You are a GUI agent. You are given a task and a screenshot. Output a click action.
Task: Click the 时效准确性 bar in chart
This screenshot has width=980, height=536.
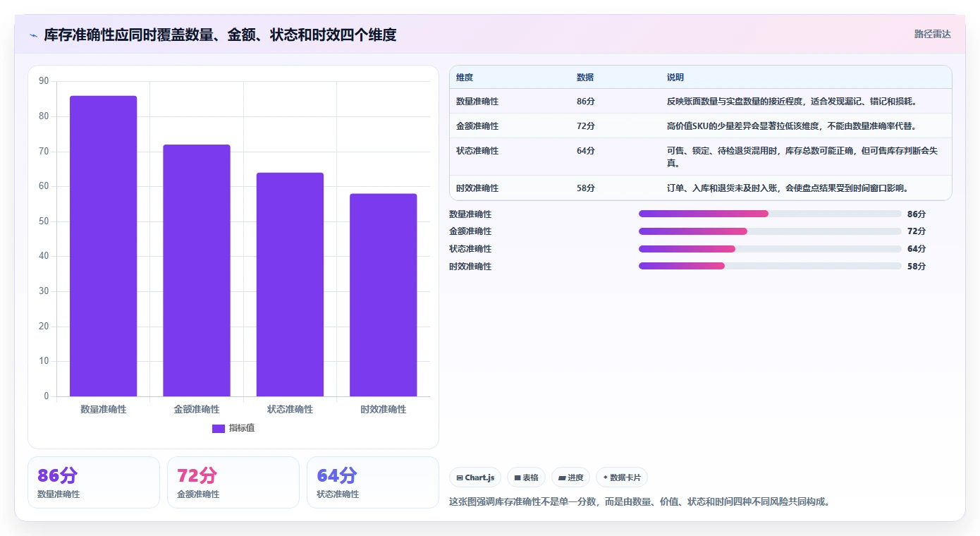click(384, 295)
